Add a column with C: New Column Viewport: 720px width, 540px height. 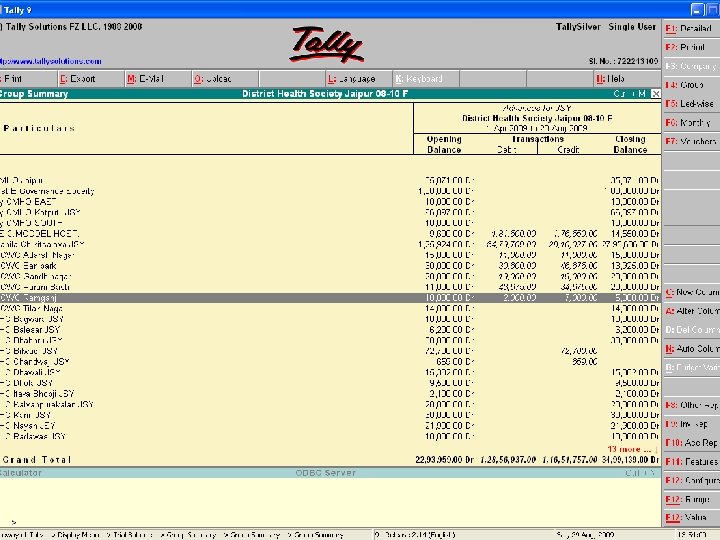(x=691, y=292)
